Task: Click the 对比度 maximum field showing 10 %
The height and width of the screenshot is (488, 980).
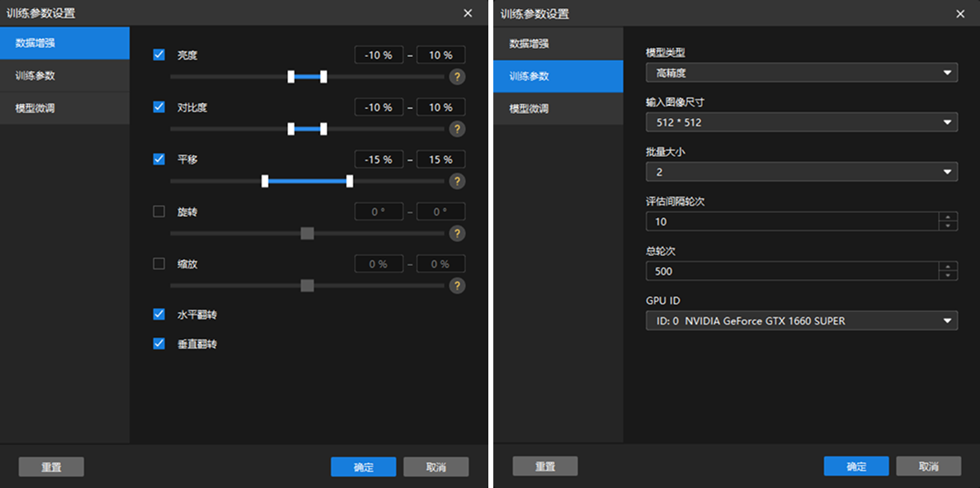Action: 441,107
